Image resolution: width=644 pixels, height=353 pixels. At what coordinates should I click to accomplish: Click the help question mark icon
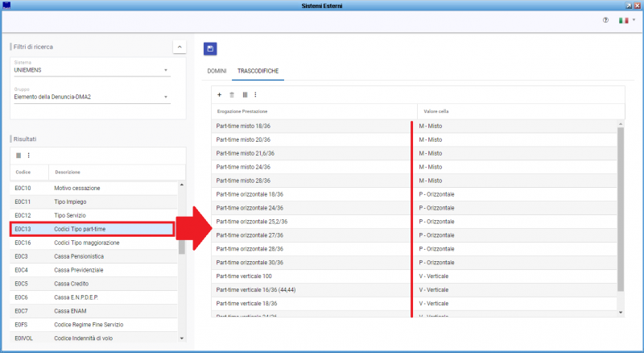(605, 20)
